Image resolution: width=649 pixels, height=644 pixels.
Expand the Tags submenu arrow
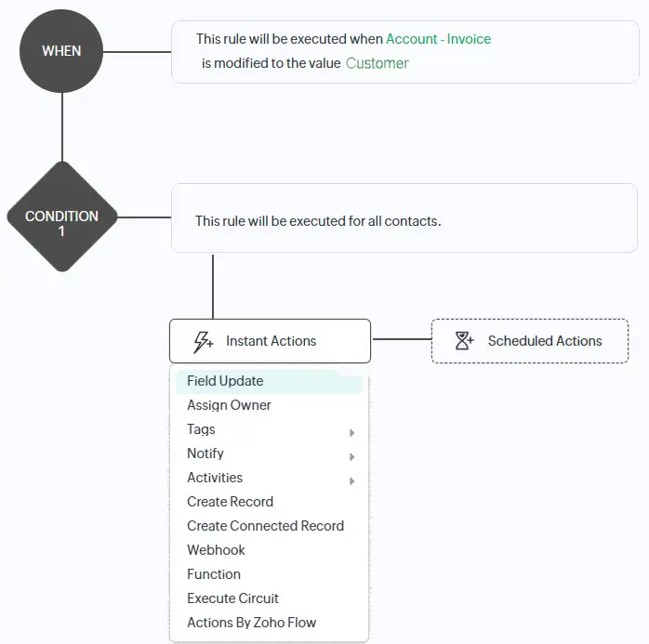352,432
